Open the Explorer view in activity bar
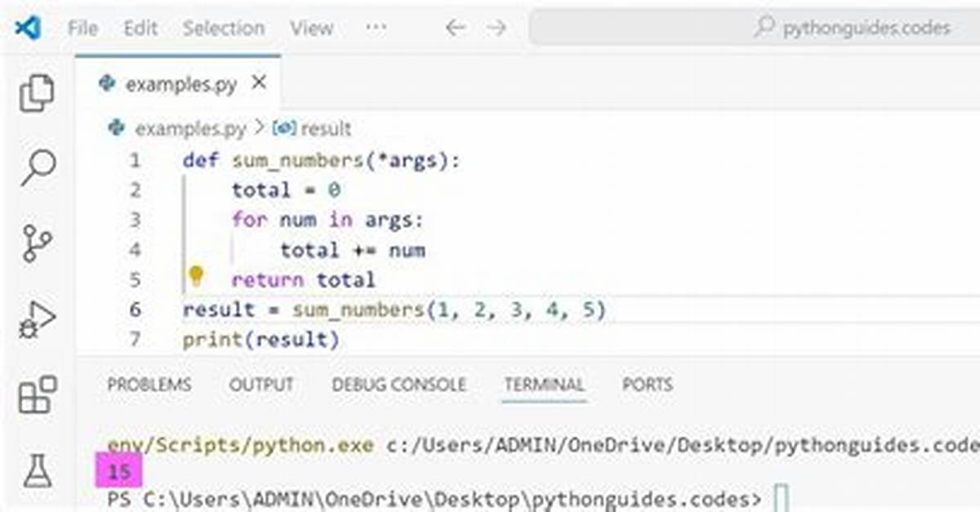Screen dimensions: 980x512 37,92
